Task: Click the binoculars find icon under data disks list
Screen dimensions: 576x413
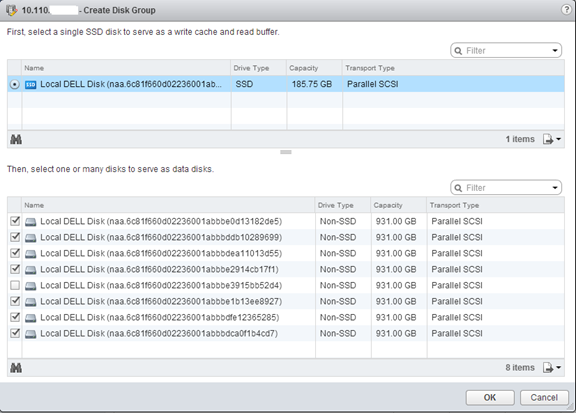Action: tap(16, 368)
